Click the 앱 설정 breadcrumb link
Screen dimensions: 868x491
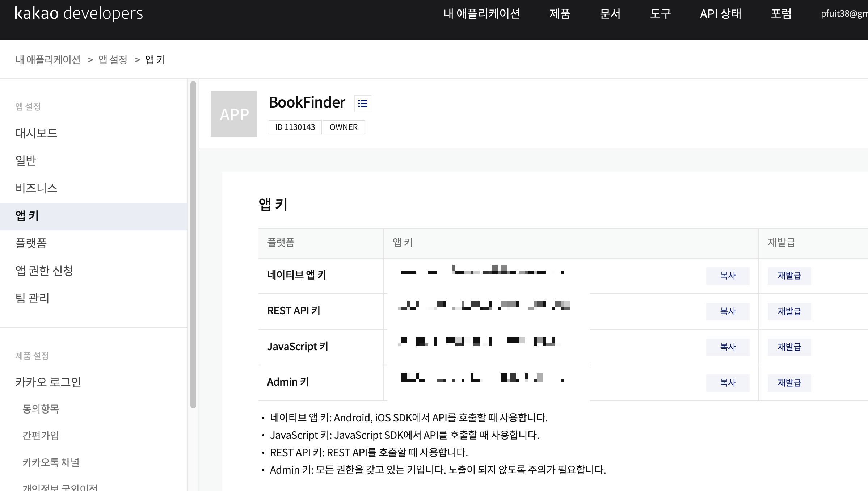[113, 60]
